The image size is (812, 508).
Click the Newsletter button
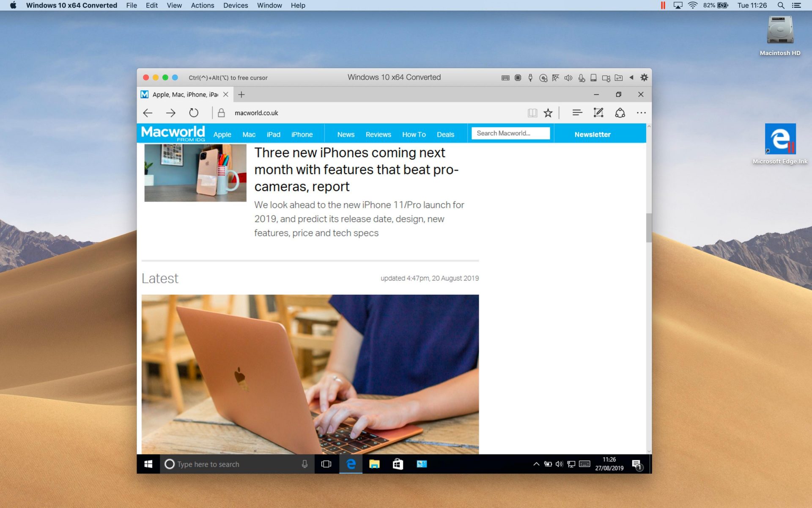coord(593,134)
